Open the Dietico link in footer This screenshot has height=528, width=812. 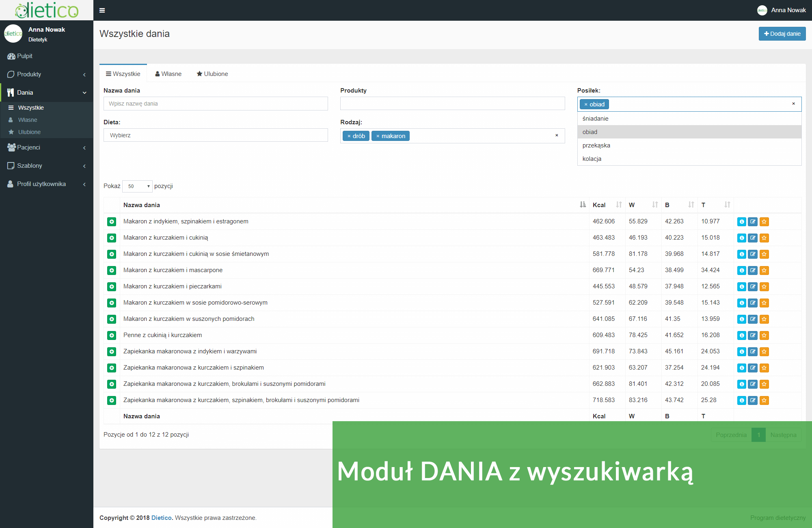(x=161, y=517)
